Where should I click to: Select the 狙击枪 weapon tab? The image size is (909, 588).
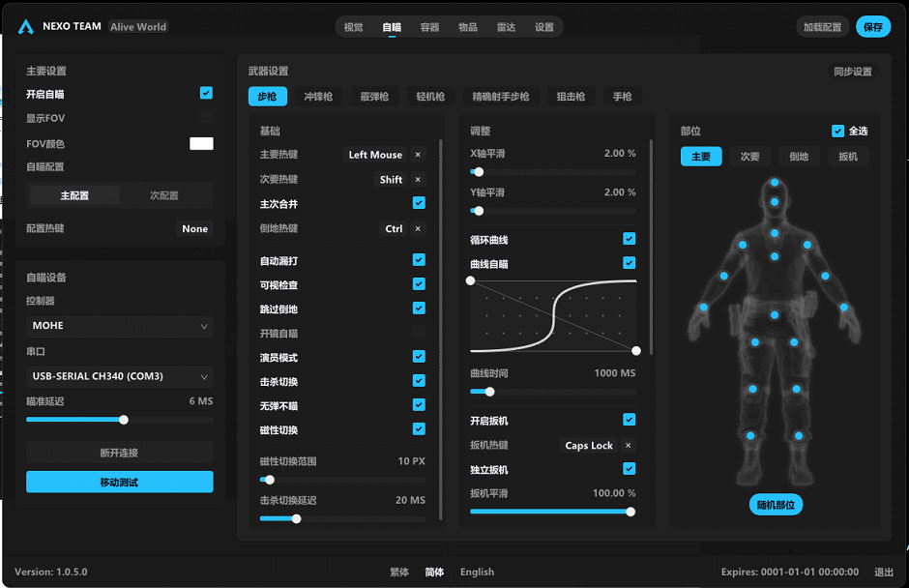coord(571,97)
